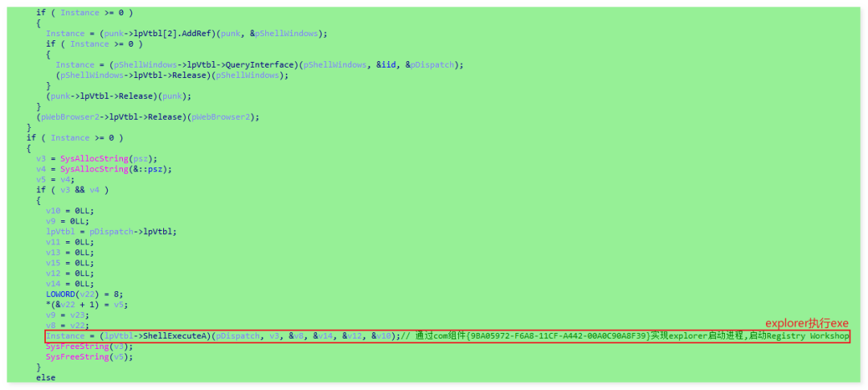Screen dimensions: 868x390
Task: Select the line 'v9 = 0LL;'
Action: tap(68, 221)
